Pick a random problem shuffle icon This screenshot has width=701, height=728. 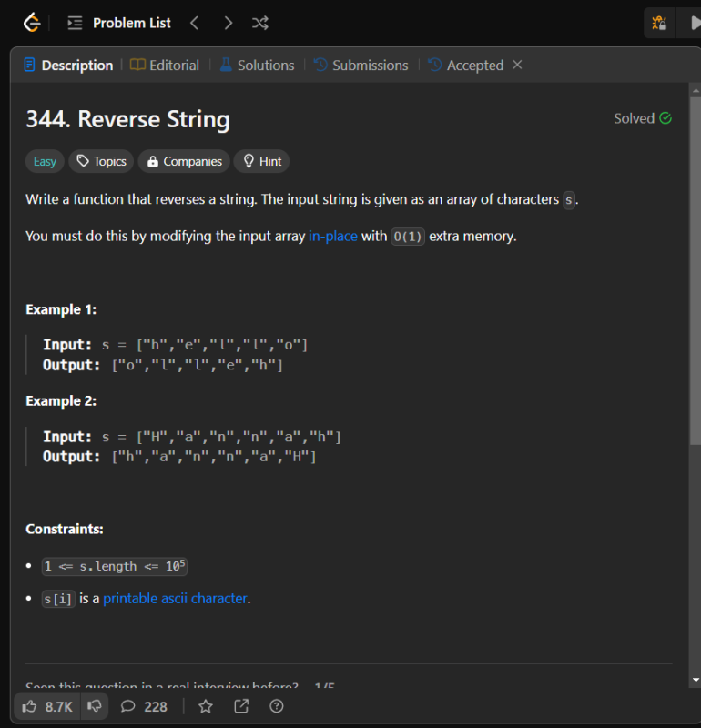tap(260, 23)
